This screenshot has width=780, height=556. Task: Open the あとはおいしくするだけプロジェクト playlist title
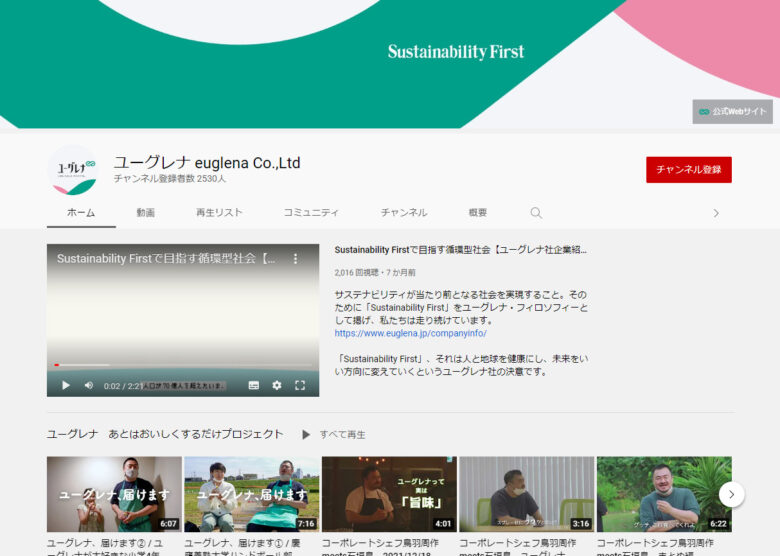pos(165,434)
